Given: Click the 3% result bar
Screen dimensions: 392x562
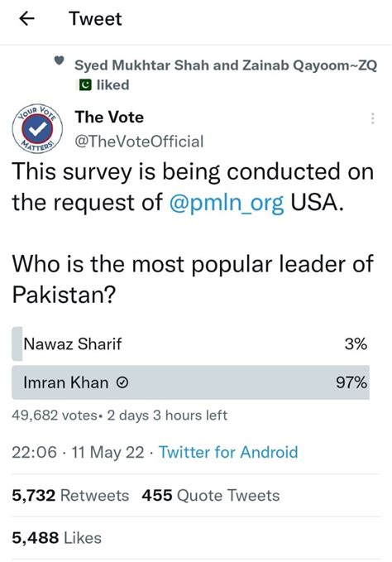Looking at the screenshot, I should point(17,343).
